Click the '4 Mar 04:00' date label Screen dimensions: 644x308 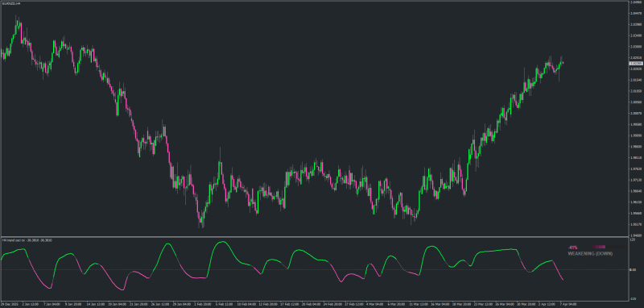click(x=375, y=304)
